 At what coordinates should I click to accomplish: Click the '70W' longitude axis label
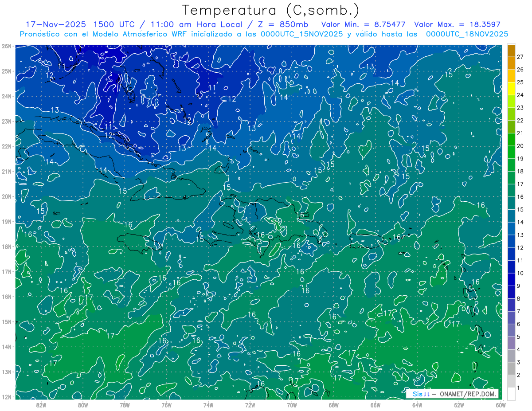[x=292, y=404]
